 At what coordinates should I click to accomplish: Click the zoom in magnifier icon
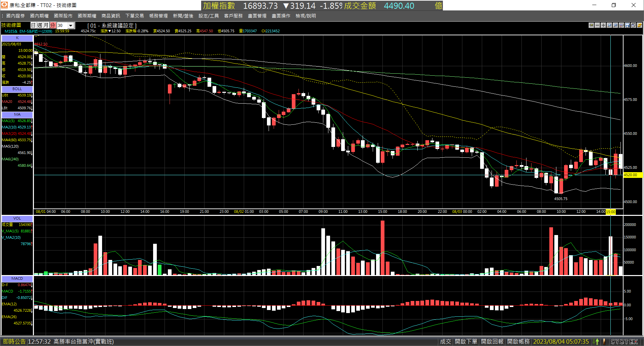(x=615, y=25)
